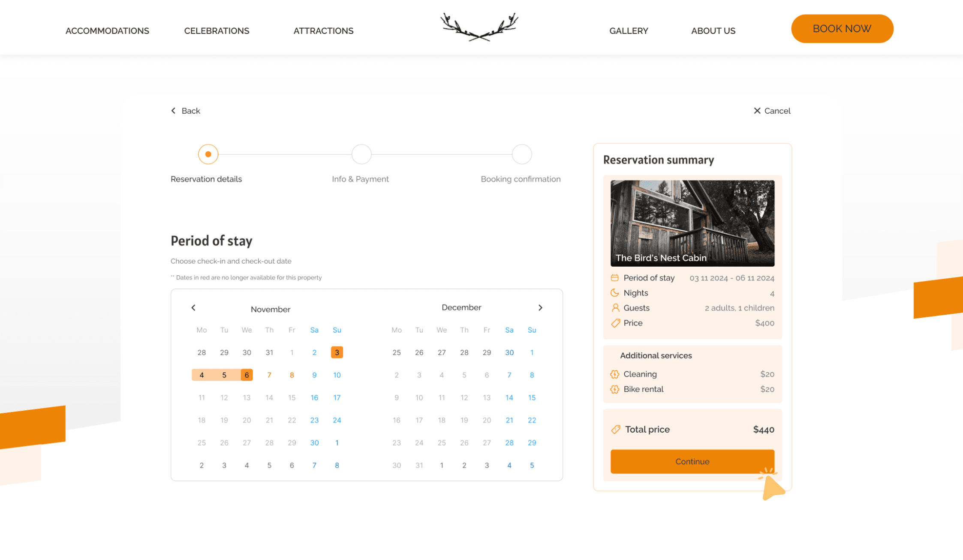Click the Price value $400
Viewport: 963px width, 560px height.
[x=764, y=323]
